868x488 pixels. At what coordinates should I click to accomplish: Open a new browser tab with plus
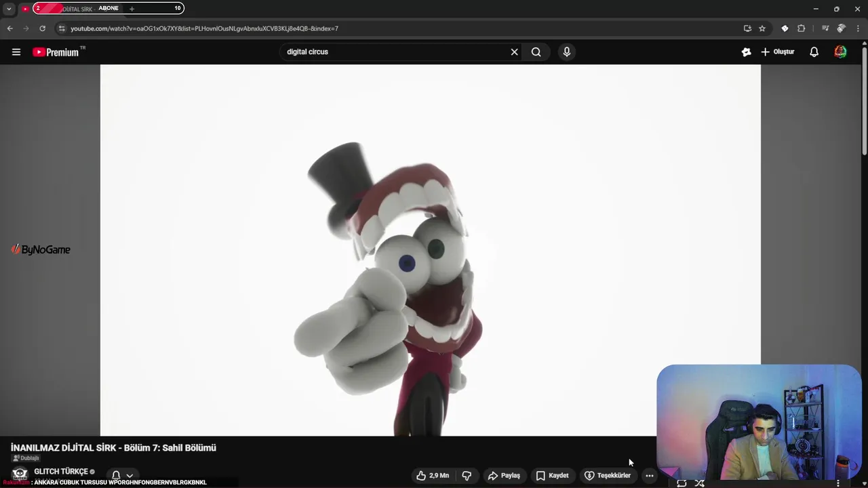click(x=132, y=9)
